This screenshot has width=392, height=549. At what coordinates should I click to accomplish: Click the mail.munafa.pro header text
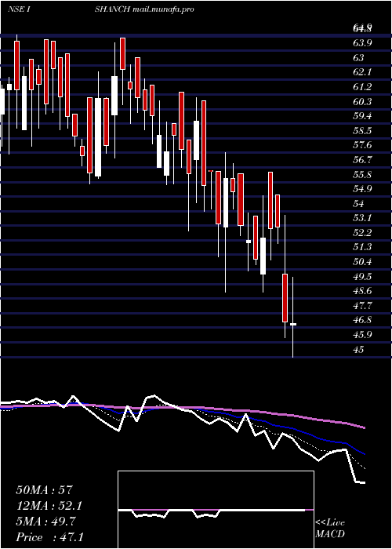click(163, 9)
